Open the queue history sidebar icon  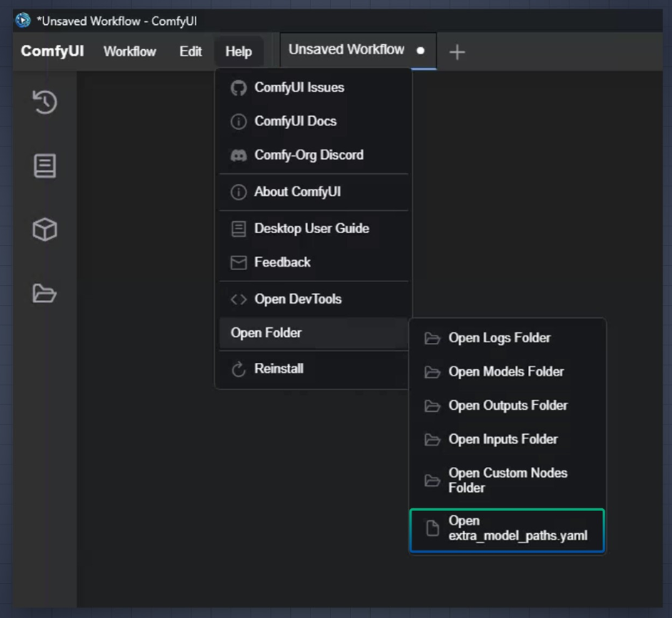click(44, 103)
